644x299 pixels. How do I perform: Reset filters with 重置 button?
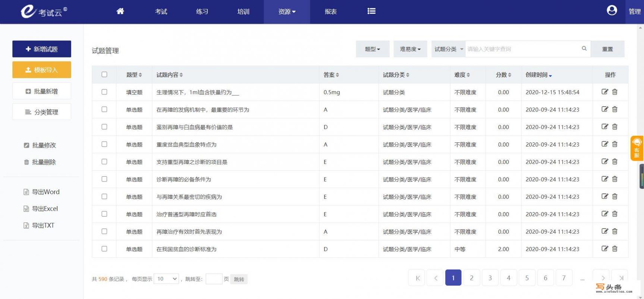point(608,49)
